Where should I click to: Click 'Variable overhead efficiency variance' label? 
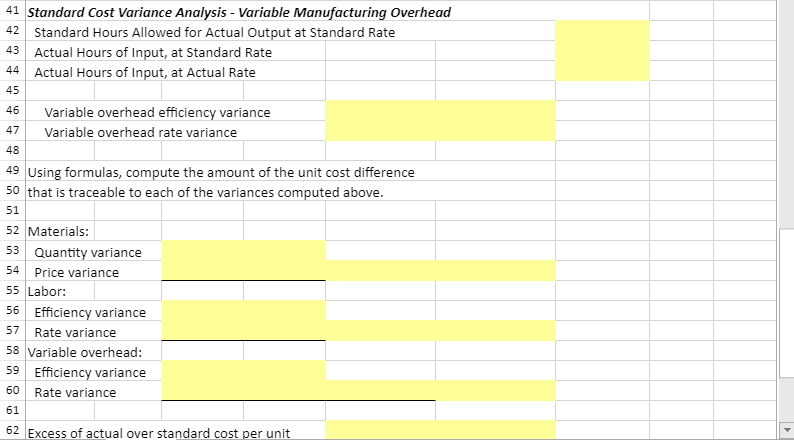tap(157, 112)
